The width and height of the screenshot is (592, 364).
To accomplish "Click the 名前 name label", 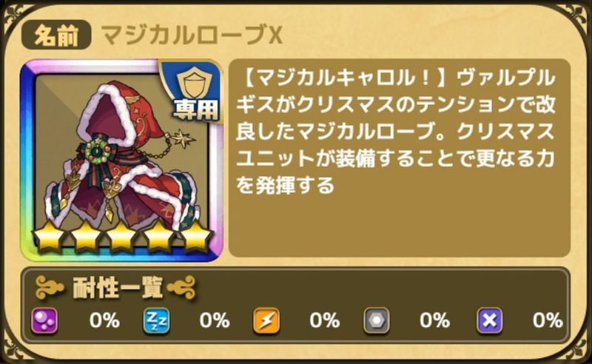I will pyautogui.click(x=56, y=36).
